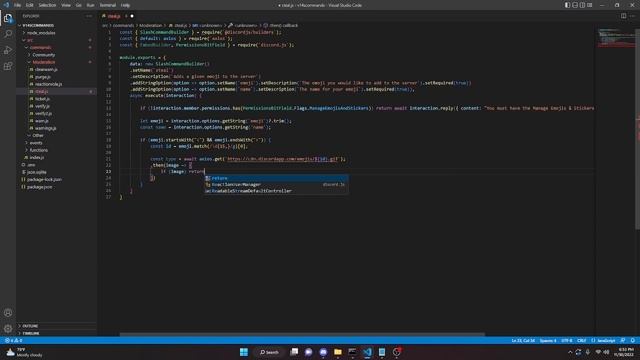Open notifications bell in status bar
Image resolution: width=640 pixels, height=360 pixels.
click(x=632, y=340)
